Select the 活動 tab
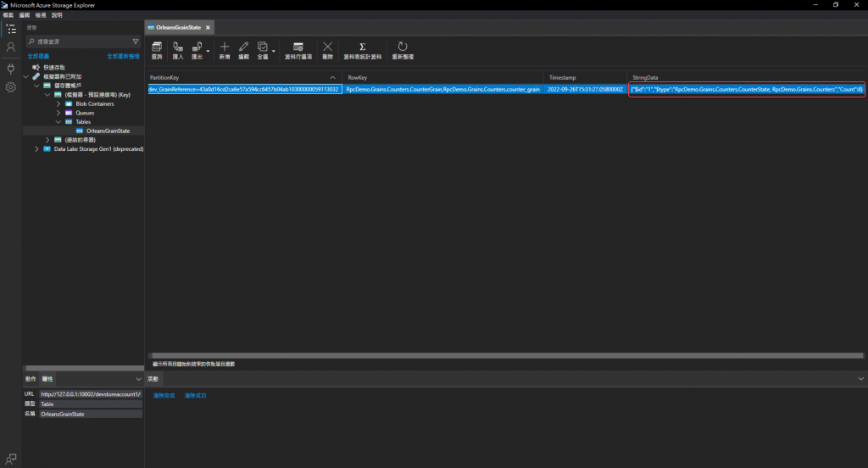 [153, 379]
